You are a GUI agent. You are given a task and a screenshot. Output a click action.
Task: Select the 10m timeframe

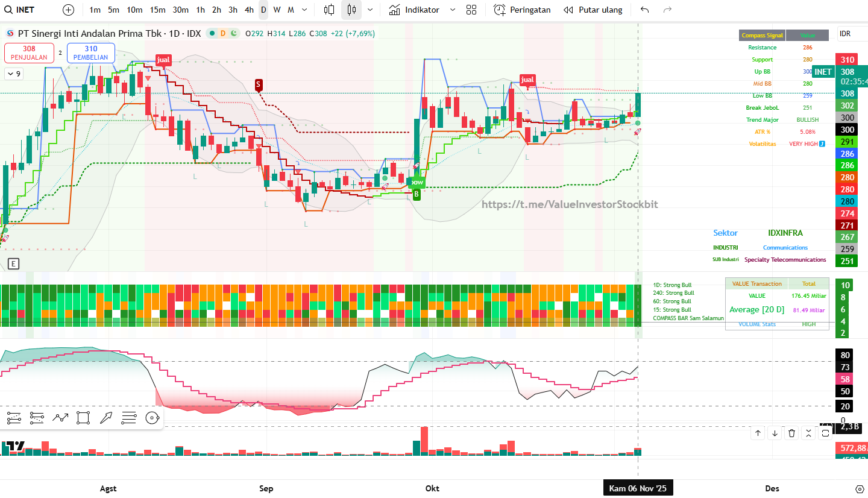click(134, 10)
